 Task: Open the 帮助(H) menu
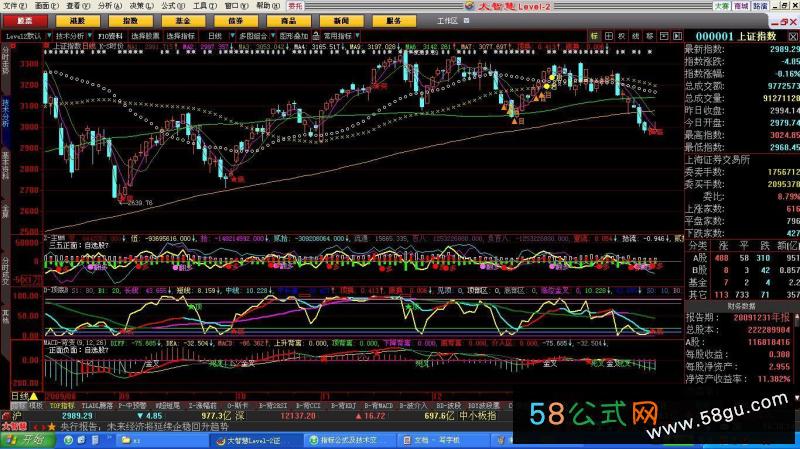[268, 6]
